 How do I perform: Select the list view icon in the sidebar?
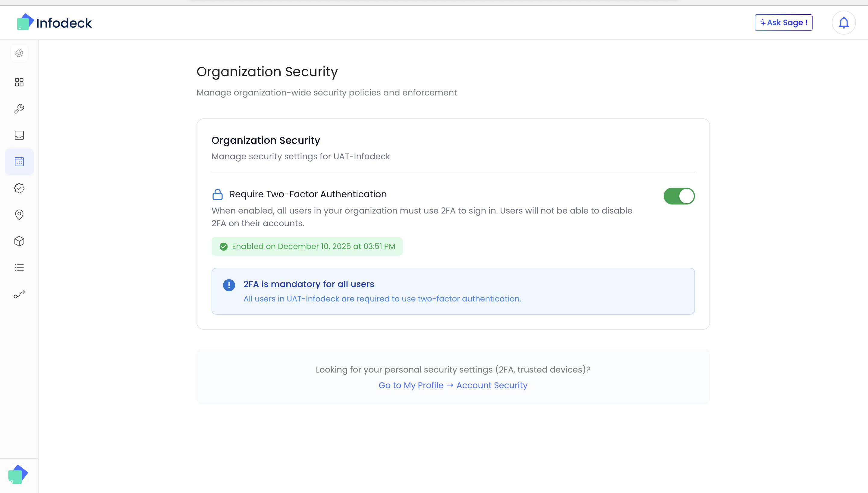pos(19,268)
